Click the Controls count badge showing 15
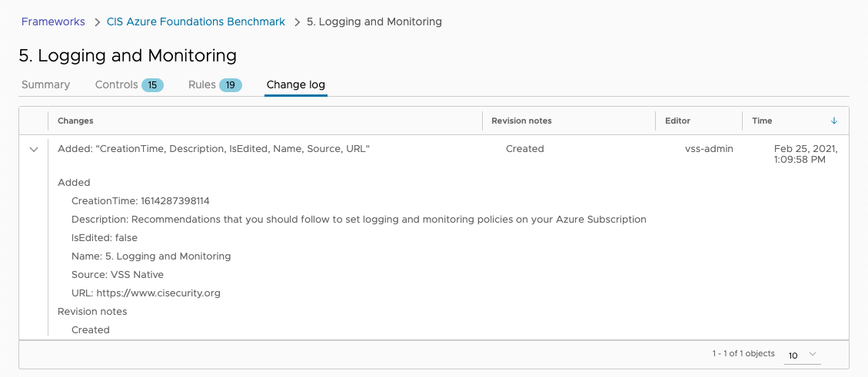The image size is (868, 377). (x=152, y=85)
